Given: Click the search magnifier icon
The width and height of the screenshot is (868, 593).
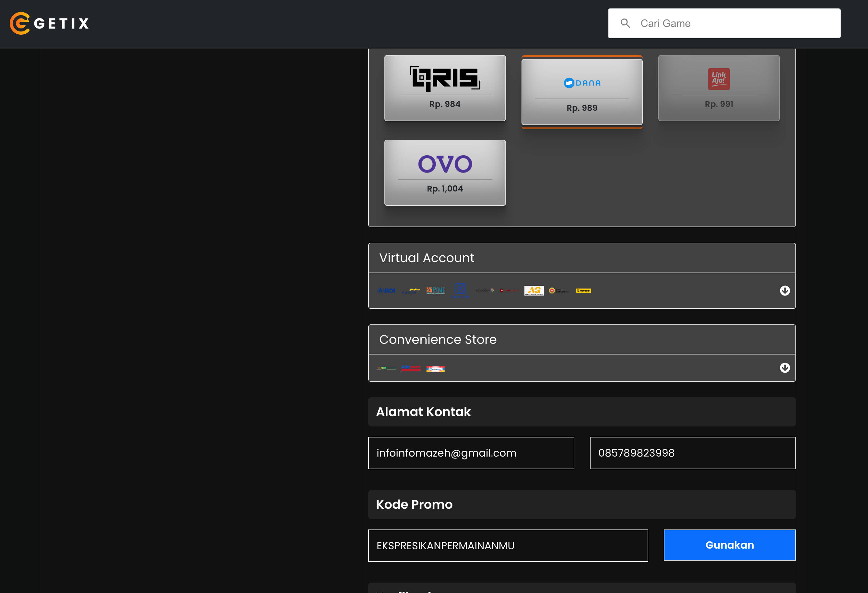Looking at the screenshot, I should tap(625, 23).
